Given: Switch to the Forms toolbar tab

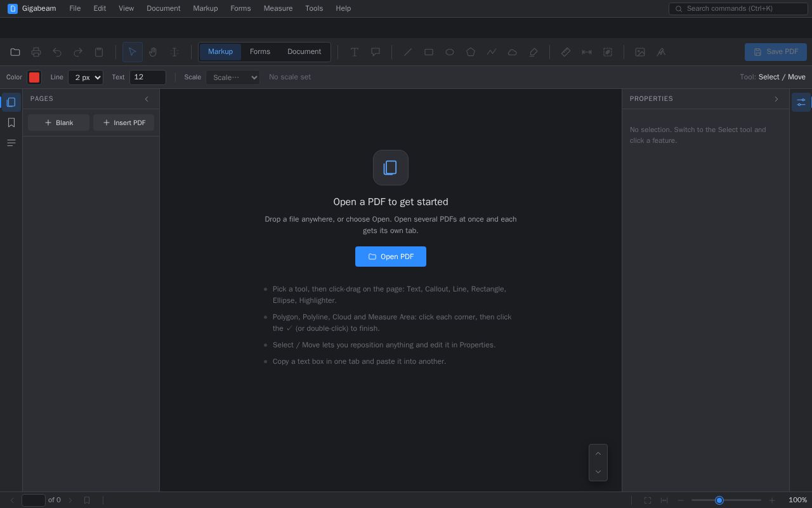Looking at the screenshot, I should click(260, 51).
